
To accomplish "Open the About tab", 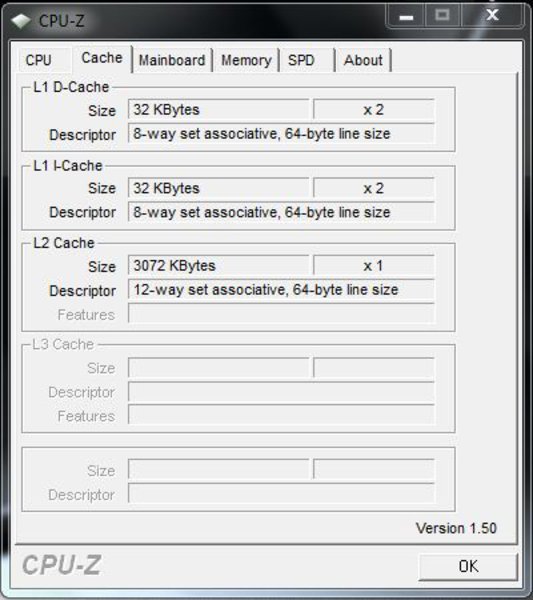I will point(363,60).
